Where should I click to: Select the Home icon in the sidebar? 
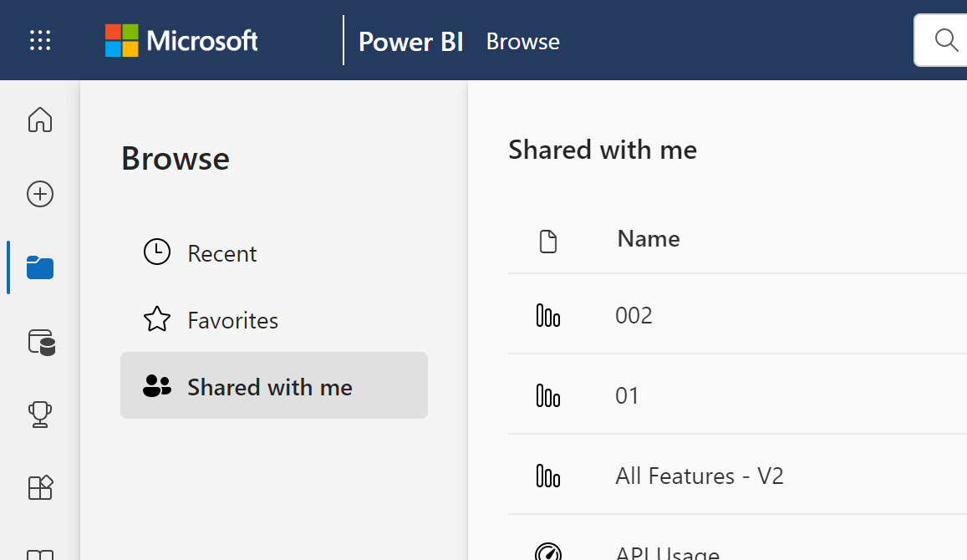point(39,120)
